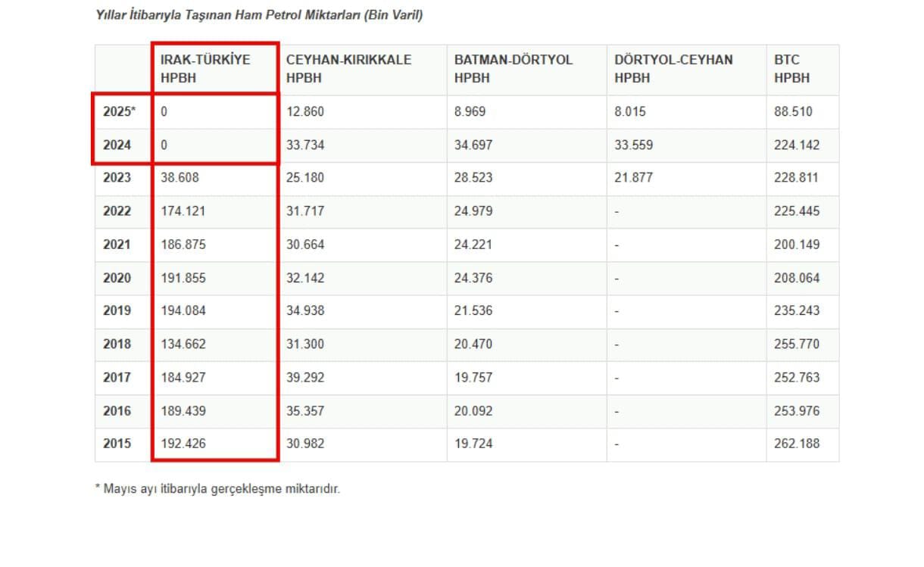The width and height of the screenshot is (924, 567).
Task: Click the value 8.015
Action: [630, 112]
